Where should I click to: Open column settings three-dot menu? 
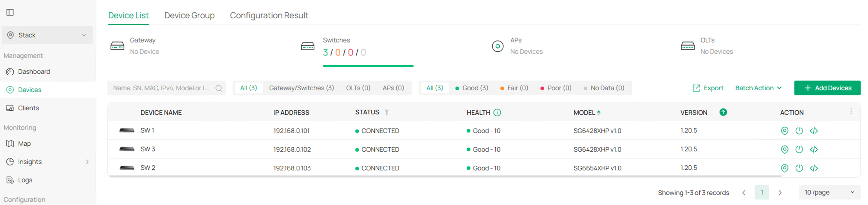click(851, 111)
